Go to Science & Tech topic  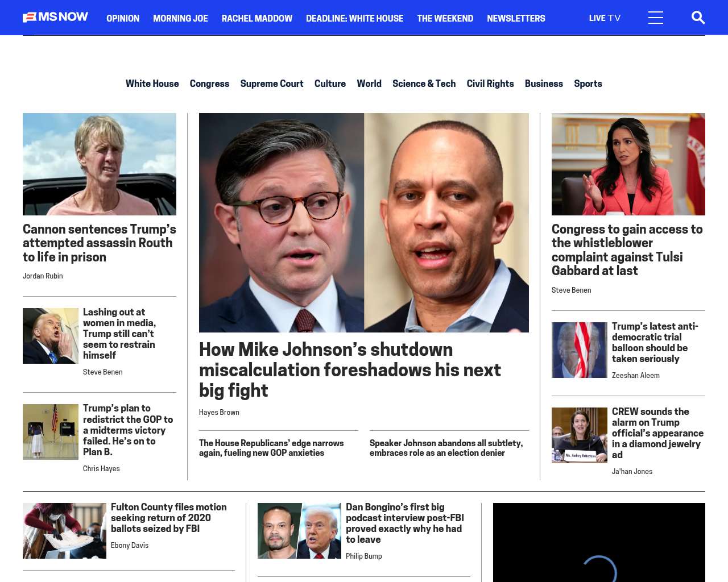(424, 84)
